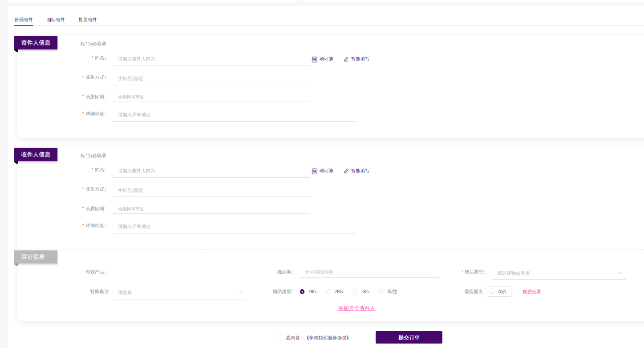The width and height of the screenshot is (644, 348).
Task: Select the 2KG weight option
Action: [328, 292]
